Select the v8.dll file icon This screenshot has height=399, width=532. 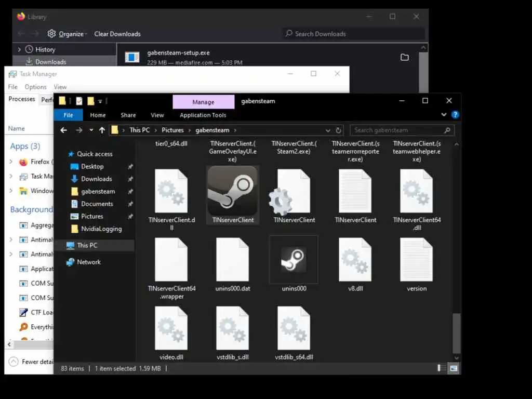[355, 260]
